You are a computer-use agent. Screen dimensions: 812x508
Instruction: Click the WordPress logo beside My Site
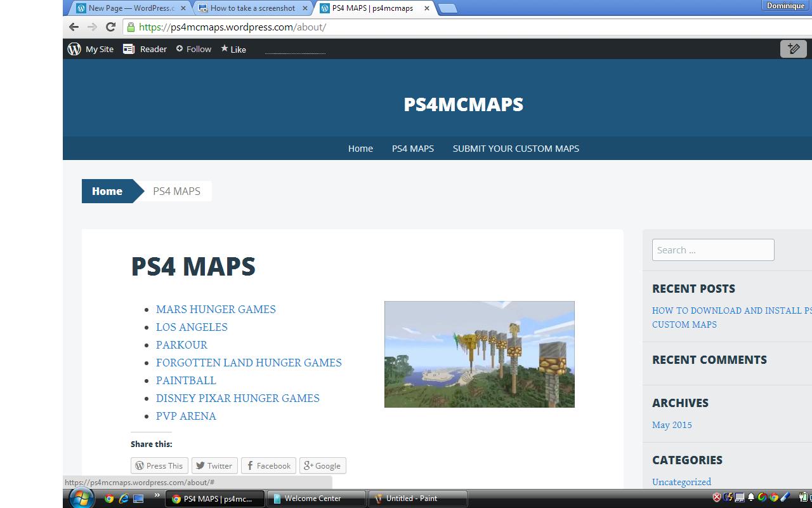[74, 49]
